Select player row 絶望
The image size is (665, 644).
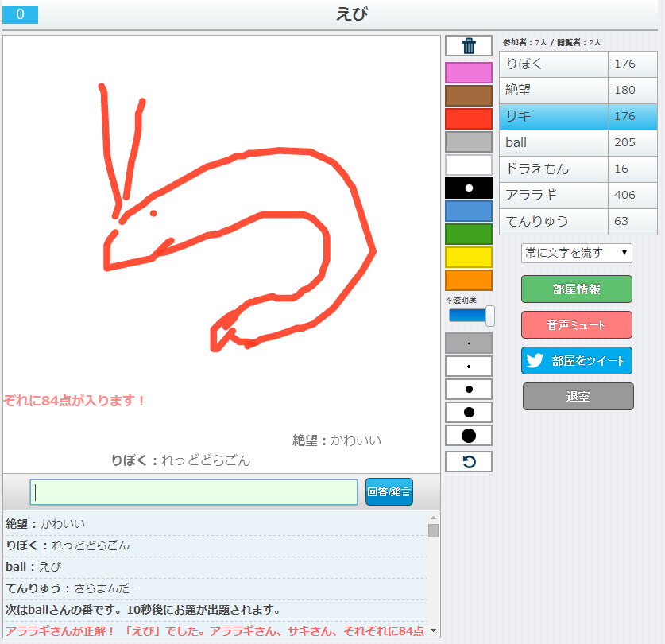[578, 91]
